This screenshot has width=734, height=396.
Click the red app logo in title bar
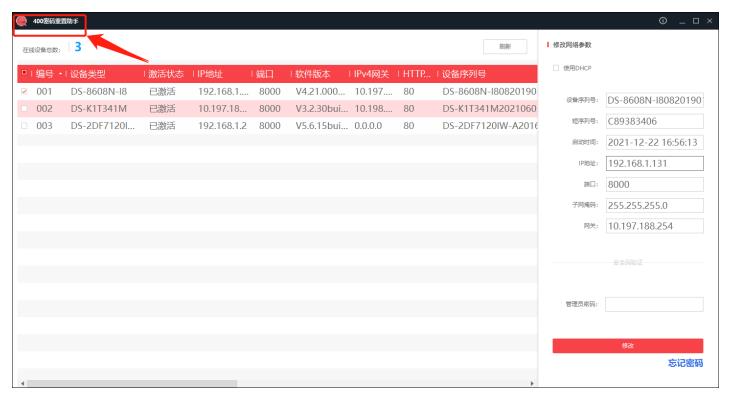point(22,21)
